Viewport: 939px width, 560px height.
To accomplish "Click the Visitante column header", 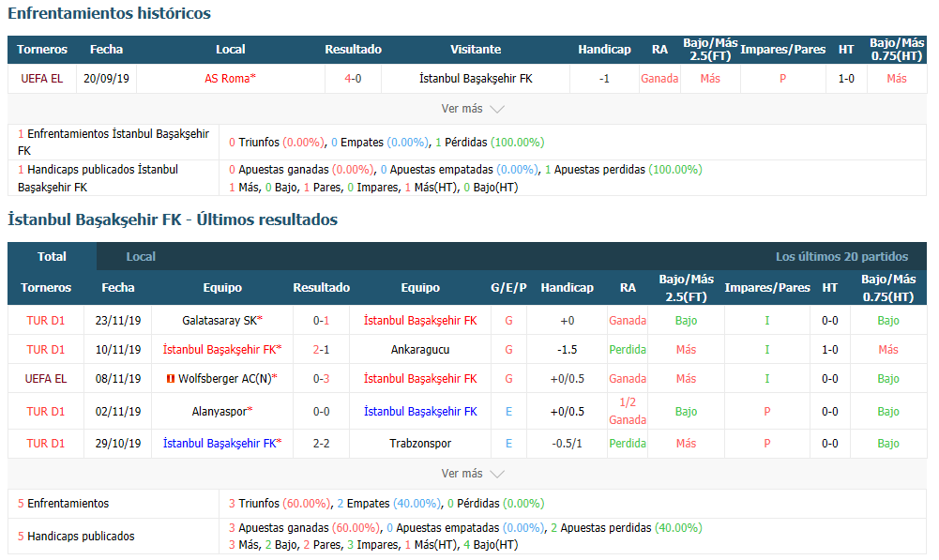I will point(476,50).
